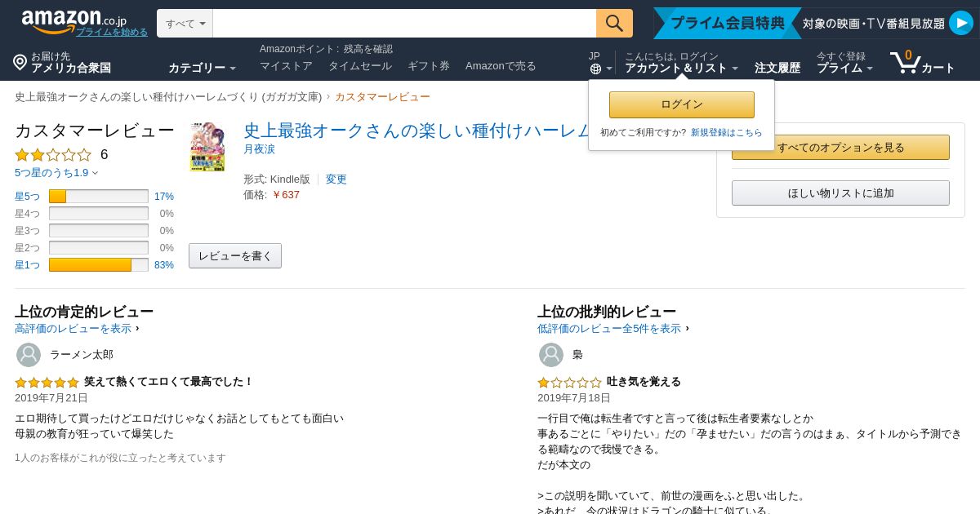Image resolution: width=980 pixels, height=514 pixels.
Task: Click the search magnifier button
Action: 614,23
